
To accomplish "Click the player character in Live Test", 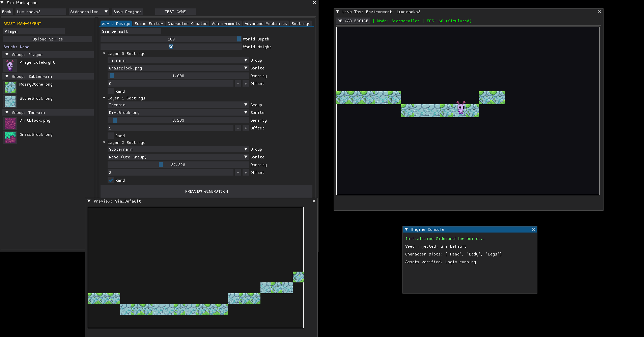I will pyautogui.click(x=461, y=108).
